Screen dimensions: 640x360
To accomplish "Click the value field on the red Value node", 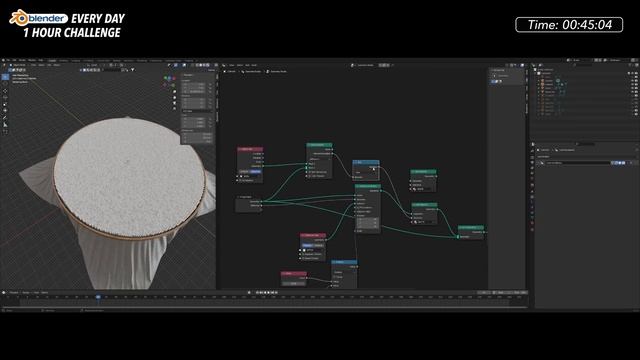I will point(293,283).
